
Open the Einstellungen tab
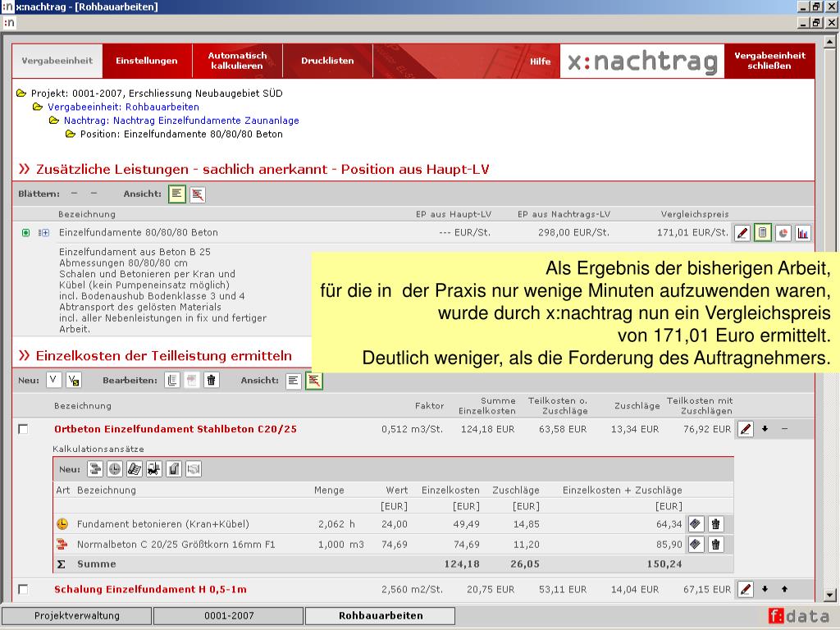pyautogui.click(x=147, y=61)
